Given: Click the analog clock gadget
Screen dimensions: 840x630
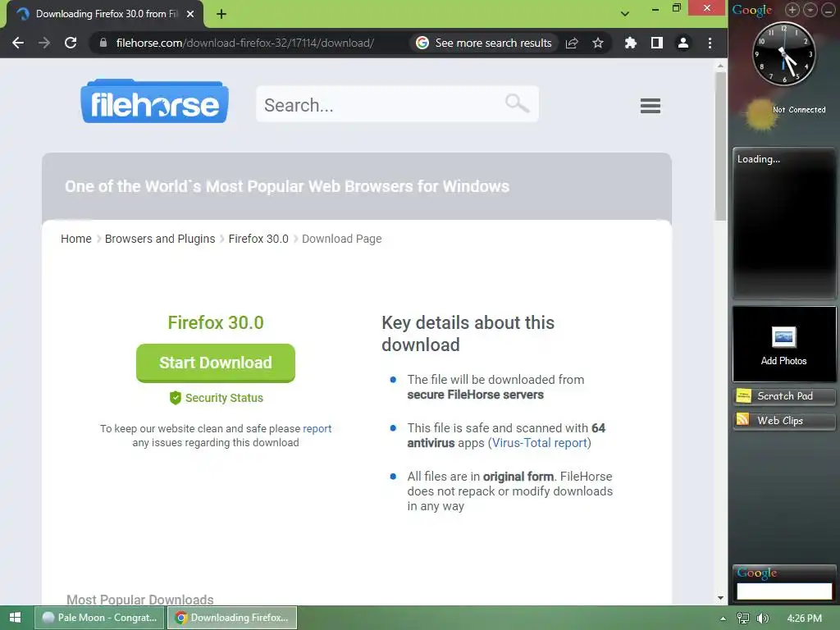Looking at the screenshot, I should click(783, 53).
